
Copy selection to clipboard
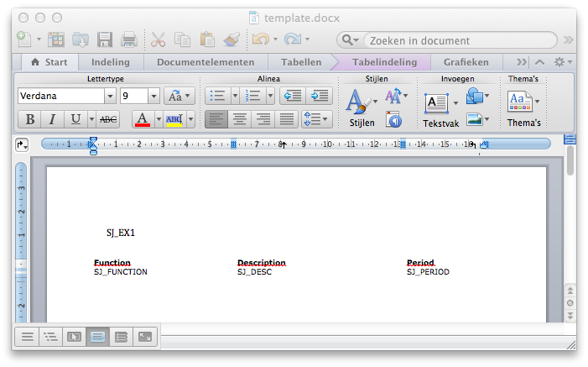(x=183, y=39)
